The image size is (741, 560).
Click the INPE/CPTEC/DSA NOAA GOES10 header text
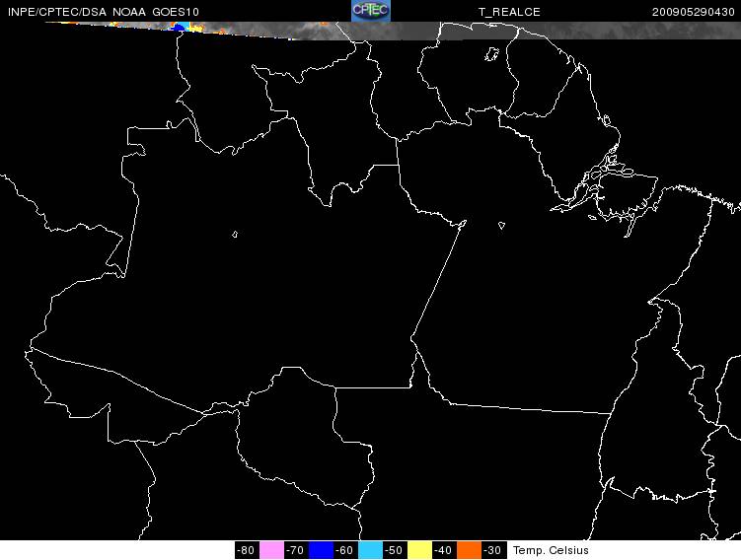coord(104,12)
